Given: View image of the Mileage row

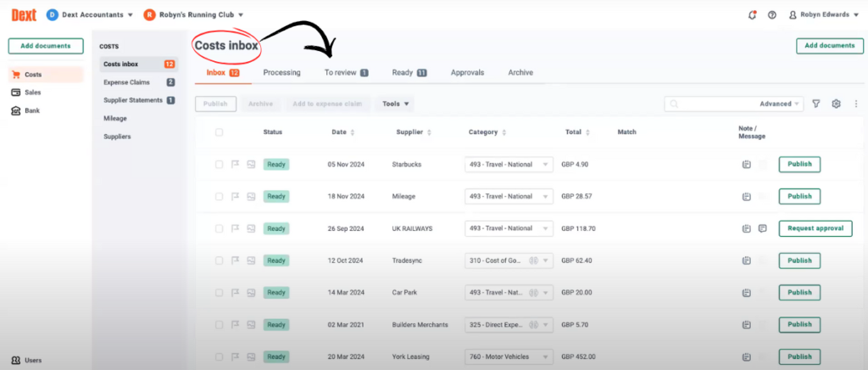Looking at the screenshot, I should 251,196.
